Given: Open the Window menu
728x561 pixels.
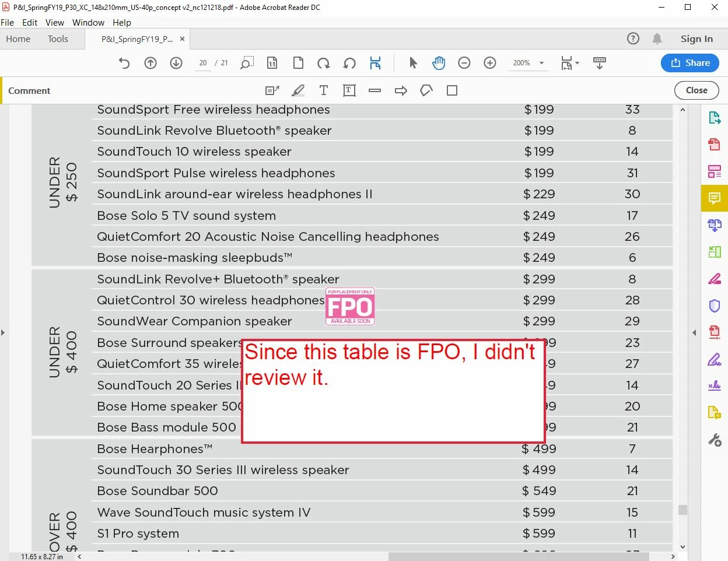Looking at the screenshot, I should coord(88,22).
